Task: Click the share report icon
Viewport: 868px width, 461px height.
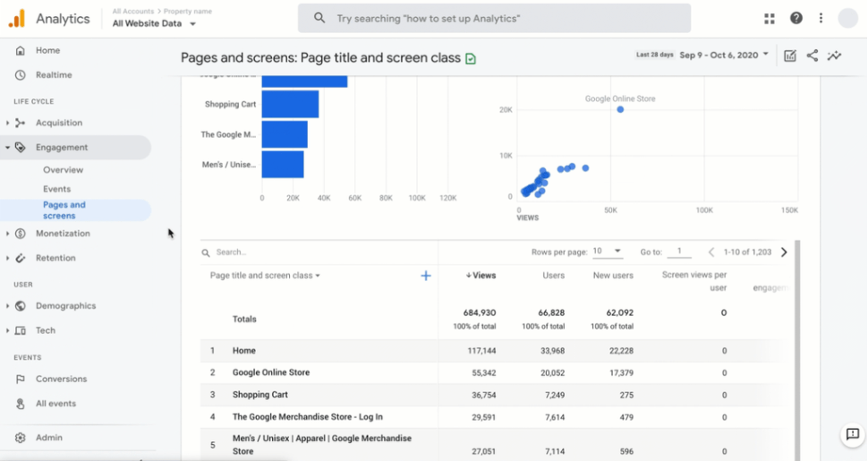Action: (x=813, y=55)
